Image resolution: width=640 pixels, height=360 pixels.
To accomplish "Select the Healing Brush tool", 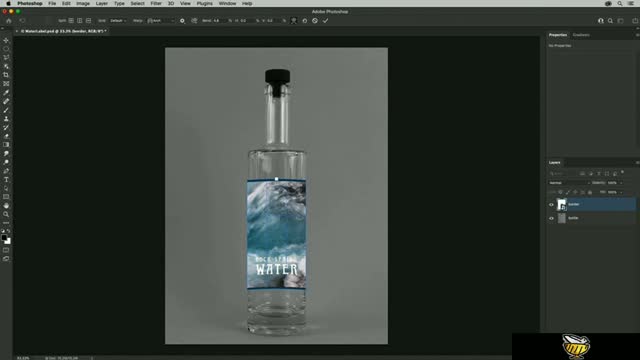I will tap(6, 101).
